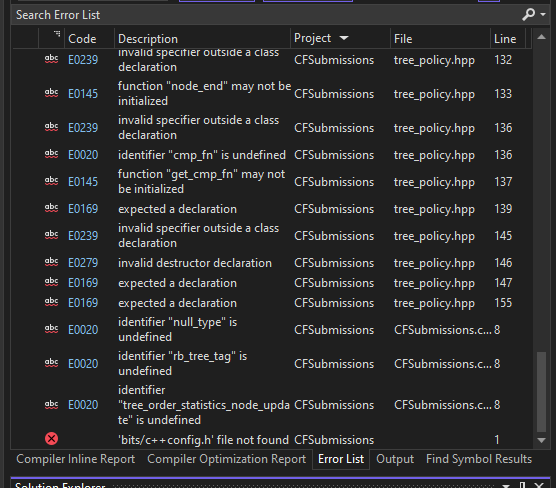Viewport: 556px width, 488px height.
Task: Open E0020 link for rb_tree_tag undefined
Action: coord(83,364)
